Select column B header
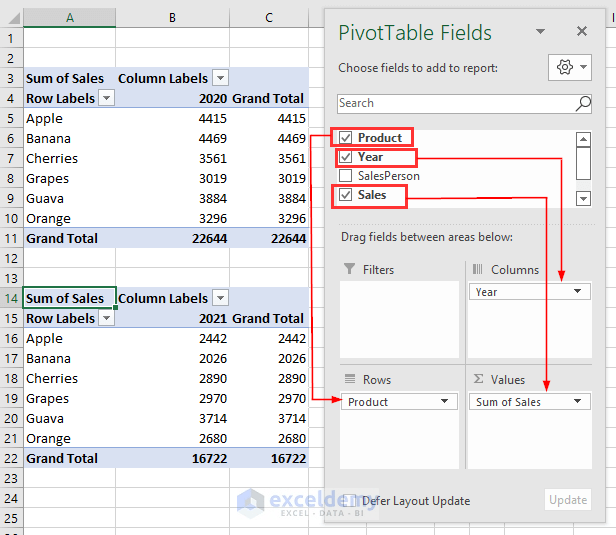 click(x=172, y=18)
